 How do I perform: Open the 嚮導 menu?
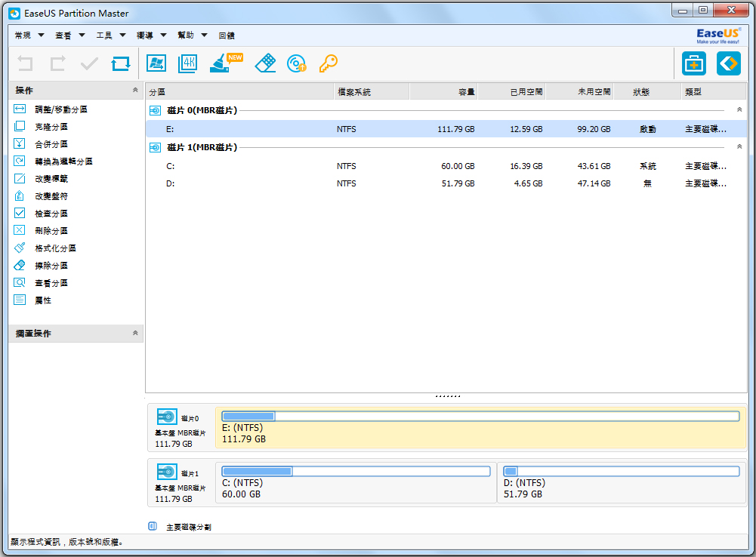(x=151, y=35)
